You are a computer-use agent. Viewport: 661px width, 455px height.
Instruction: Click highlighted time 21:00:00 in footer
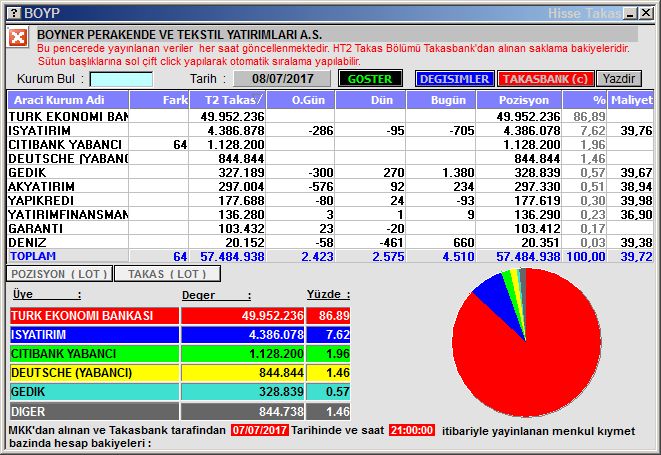pyautogui.click(x=412, y=430)
